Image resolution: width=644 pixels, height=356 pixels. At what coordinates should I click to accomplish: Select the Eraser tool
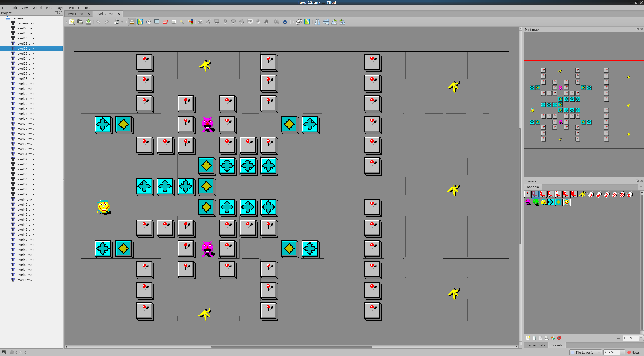click(x=165, y=22)
